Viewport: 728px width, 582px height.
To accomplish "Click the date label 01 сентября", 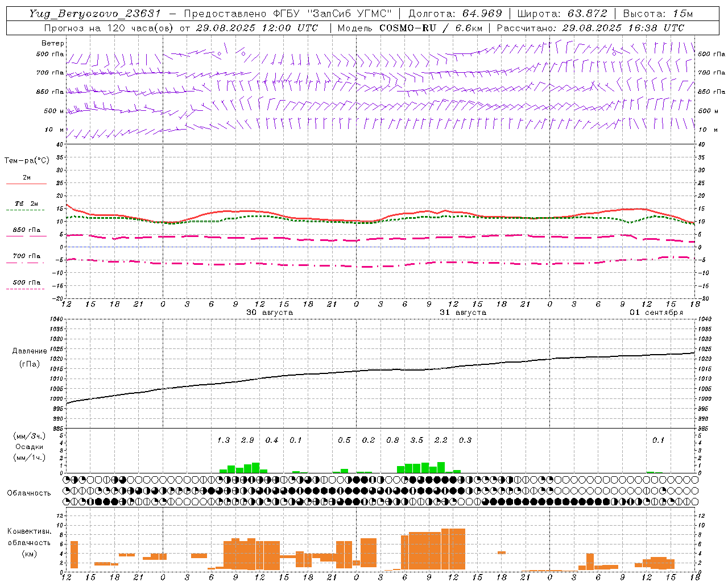I will 656,313.
